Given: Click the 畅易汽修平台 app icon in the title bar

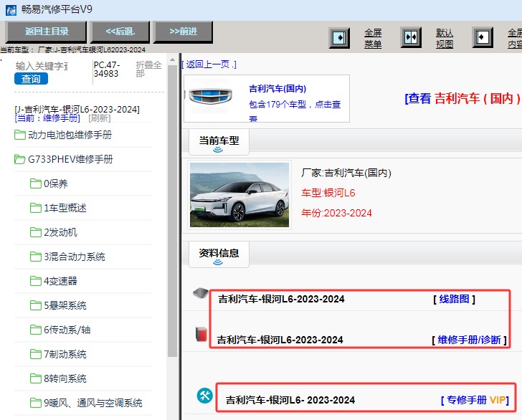Looking at the screenshot, I should click(x=11, y=10).
